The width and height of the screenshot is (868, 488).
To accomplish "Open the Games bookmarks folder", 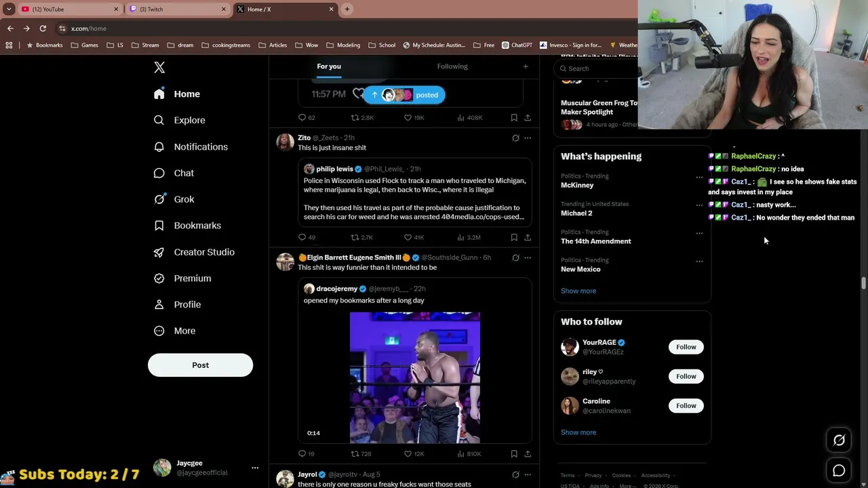I will tap(85, 45).
